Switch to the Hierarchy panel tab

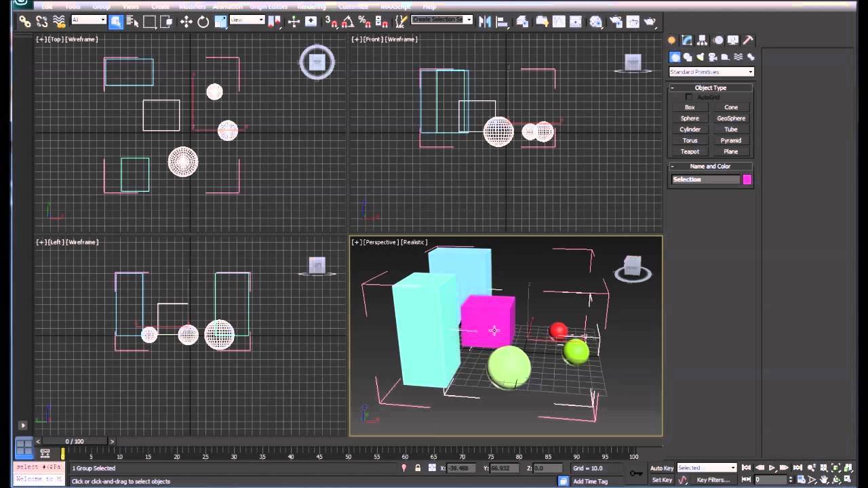(703, 41)
